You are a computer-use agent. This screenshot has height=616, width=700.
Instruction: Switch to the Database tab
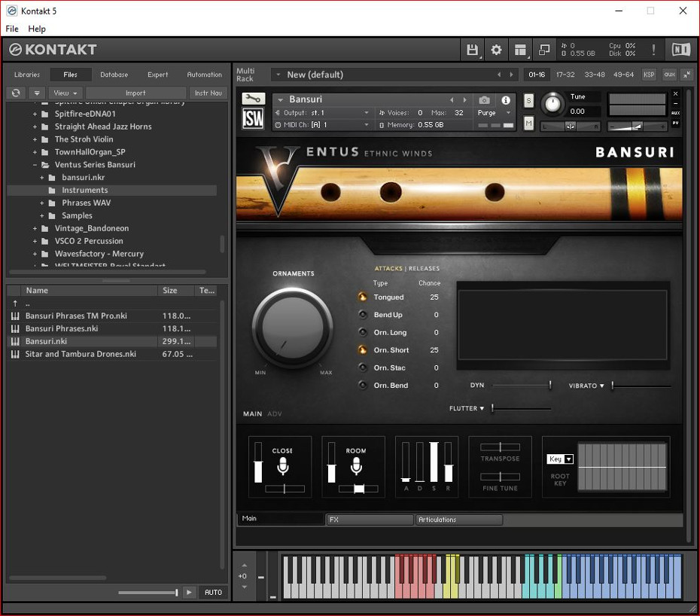[114, 75]
